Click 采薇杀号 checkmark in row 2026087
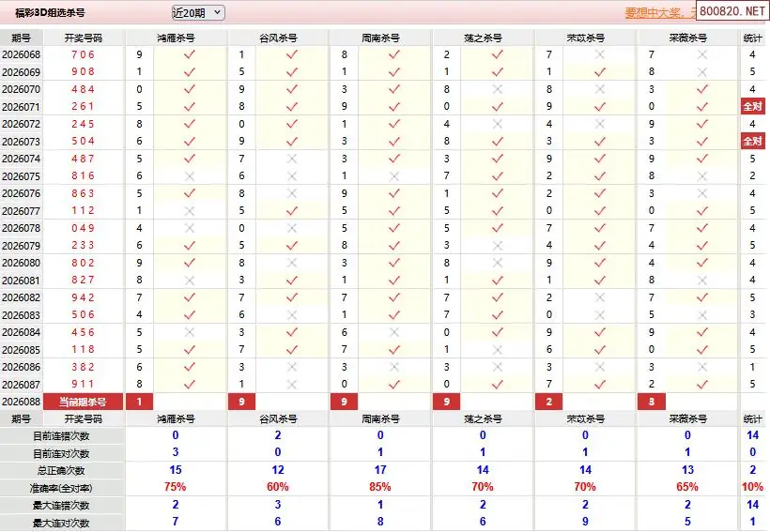Screen dimensions: 770x532 tap(701, 384)
